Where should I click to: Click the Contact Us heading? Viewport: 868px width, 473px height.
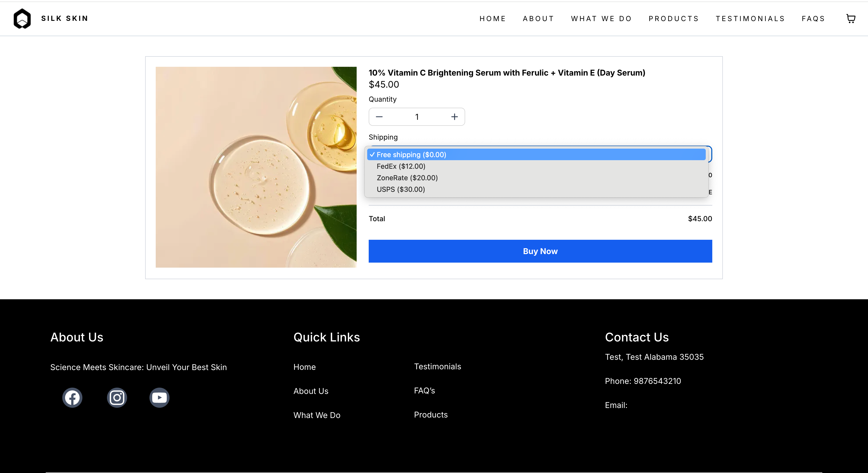tap(636, 337)
